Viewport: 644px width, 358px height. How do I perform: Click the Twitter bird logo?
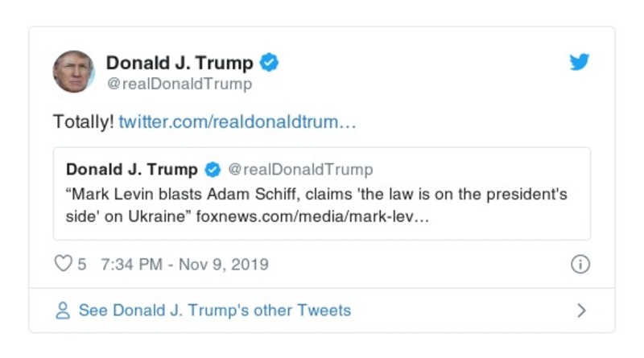(580, 63)
